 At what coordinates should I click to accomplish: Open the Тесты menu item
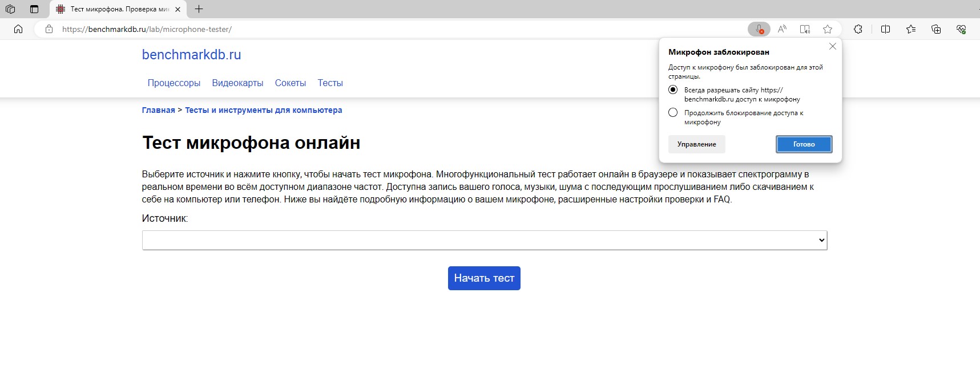[330, 83]
